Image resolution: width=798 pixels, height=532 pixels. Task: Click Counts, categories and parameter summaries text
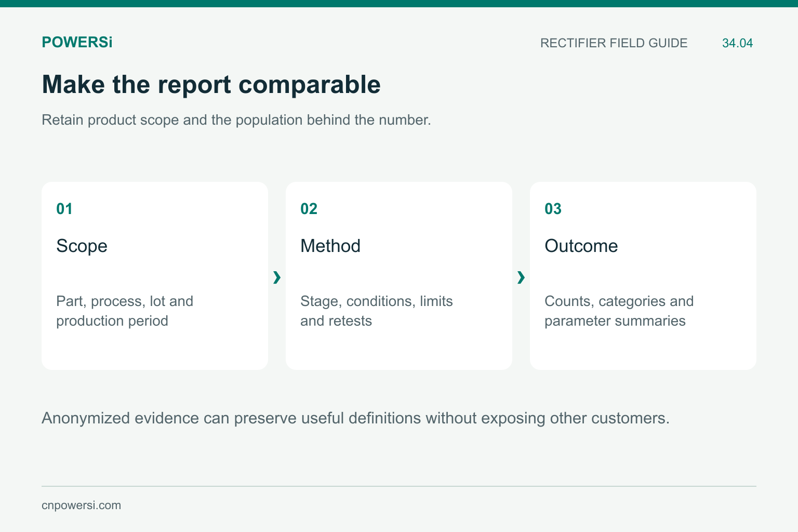click(619, 311)
